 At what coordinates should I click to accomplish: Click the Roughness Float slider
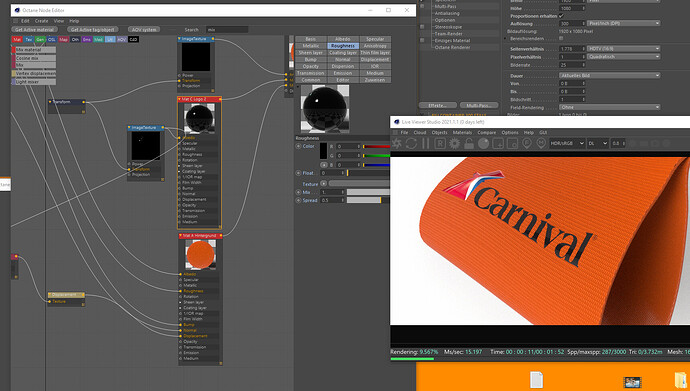pos(368,173)
